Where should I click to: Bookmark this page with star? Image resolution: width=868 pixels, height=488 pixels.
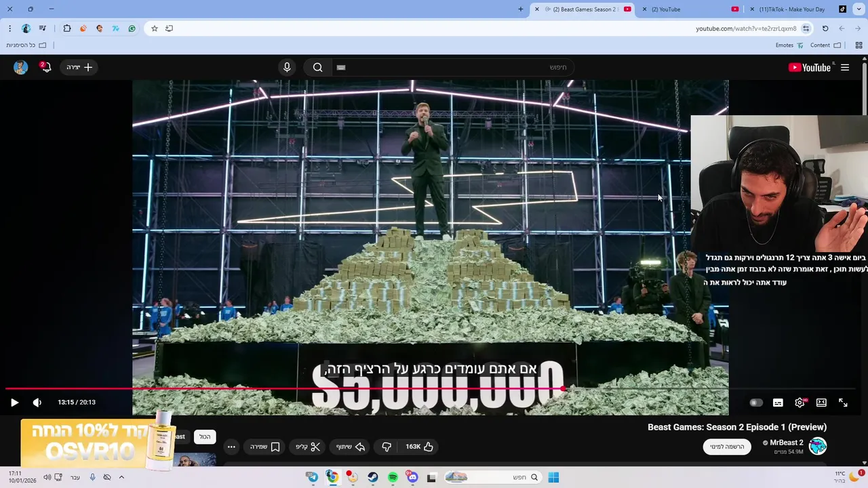(155, 28)
